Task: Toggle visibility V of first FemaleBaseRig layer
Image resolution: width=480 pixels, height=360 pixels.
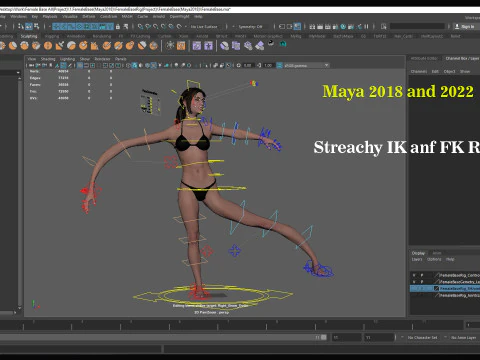Action: (x=414, y=275)
